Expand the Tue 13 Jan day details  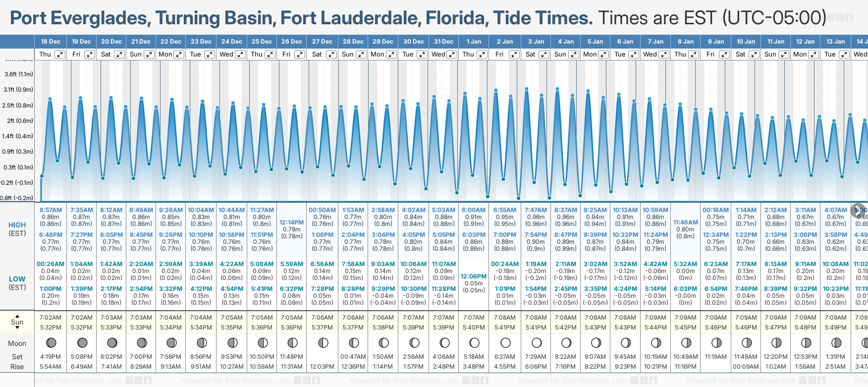tap(844, 55)
